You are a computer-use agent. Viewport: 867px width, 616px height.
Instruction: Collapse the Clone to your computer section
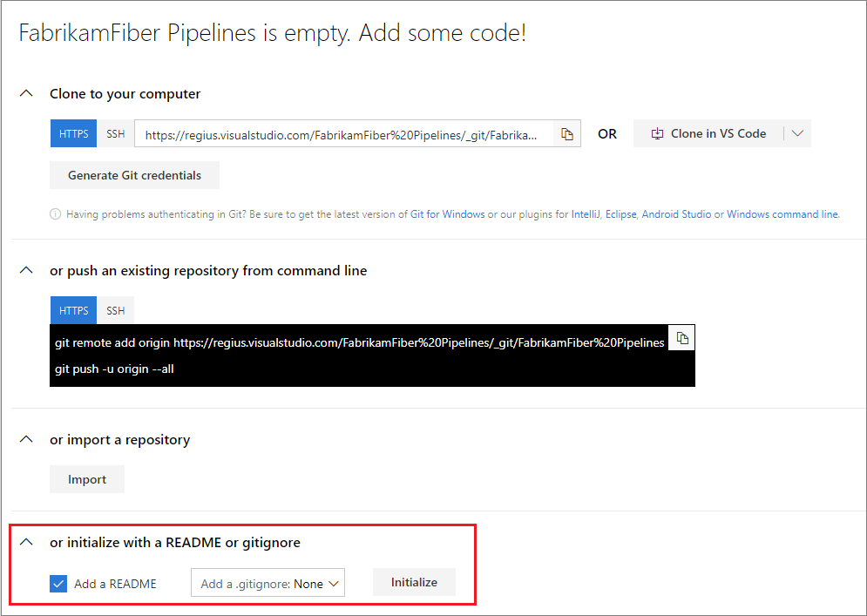pyautogui.click(x=27, y=94)
